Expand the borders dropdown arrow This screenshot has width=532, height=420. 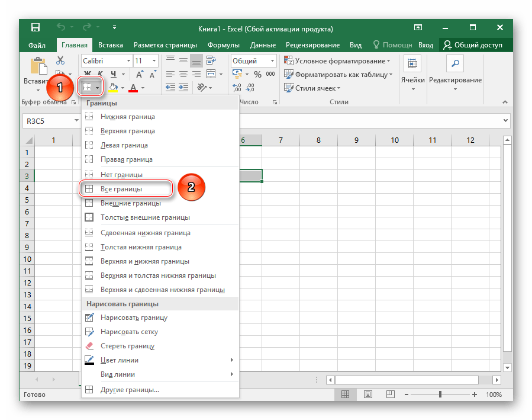(98, 88)
